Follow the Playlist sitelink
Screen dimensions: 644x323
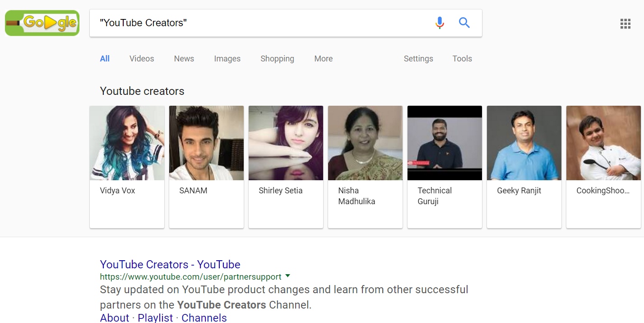[x=155, y=318]
